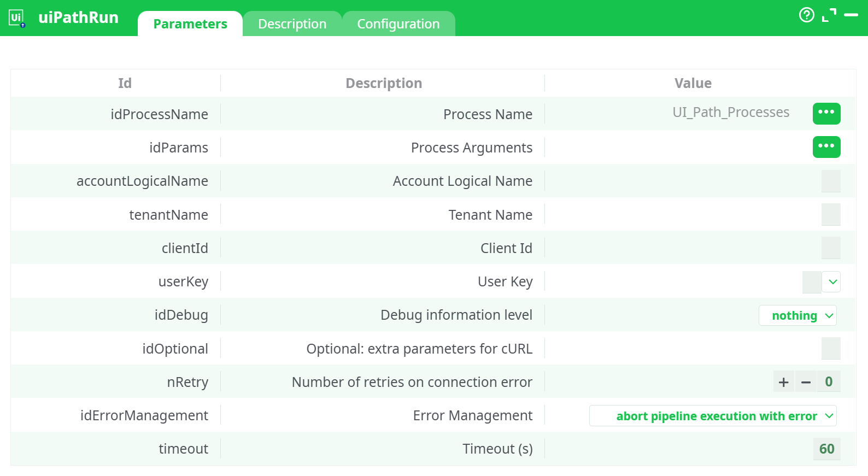Click the retry count value 0

click(829, 382)
